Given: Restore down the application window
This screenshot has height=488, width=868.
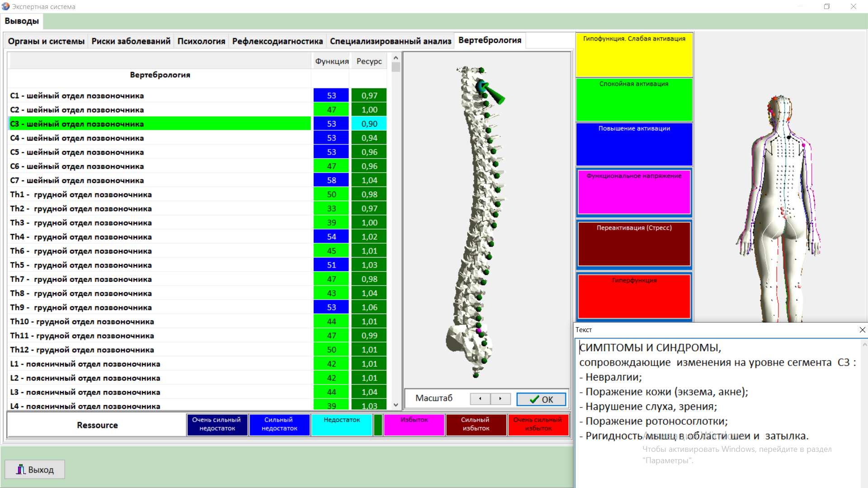Looking at the screenshot, I should pyautogui.click(x=827, y=6).
